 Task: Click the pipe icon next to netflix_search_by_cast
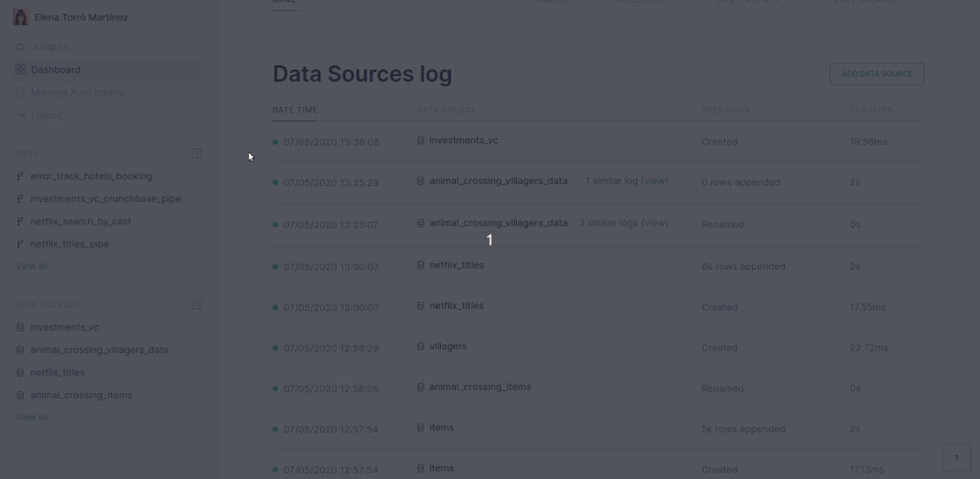pyautogui.click(x=20, y=222)
